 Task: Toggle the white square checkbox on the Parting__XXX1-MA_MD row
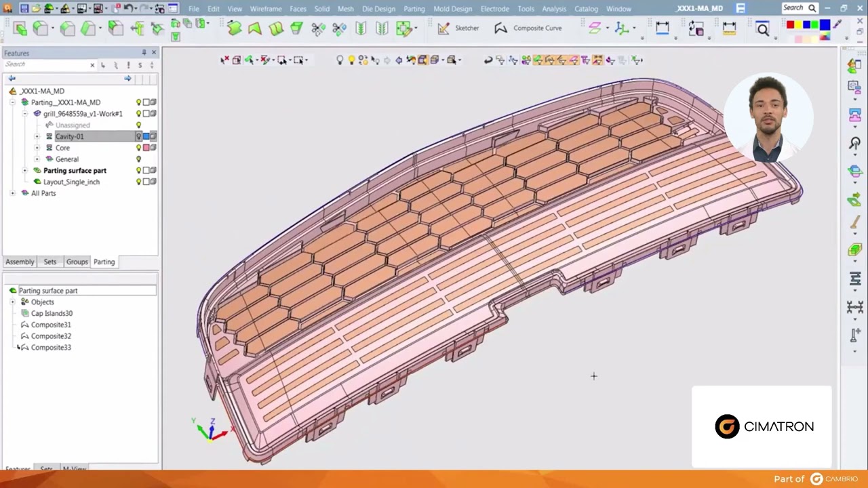coord(146,102)
